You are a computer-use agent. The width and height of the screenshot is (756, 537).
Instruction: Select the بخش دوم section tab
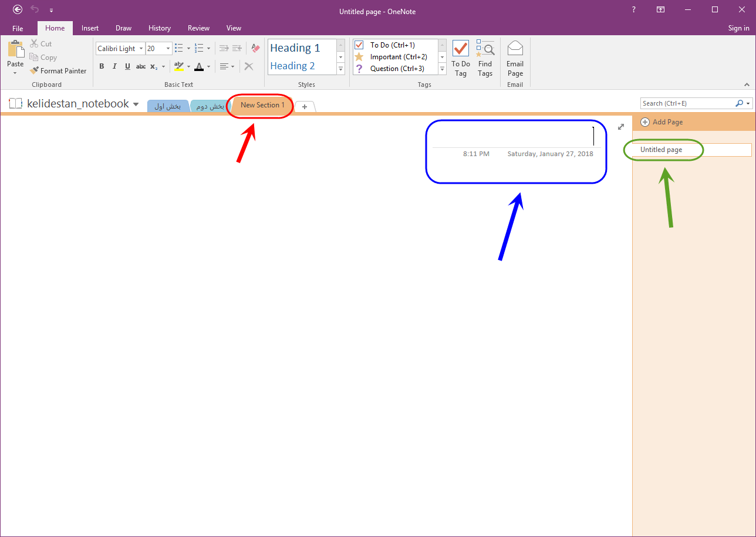tap(210, 106)
